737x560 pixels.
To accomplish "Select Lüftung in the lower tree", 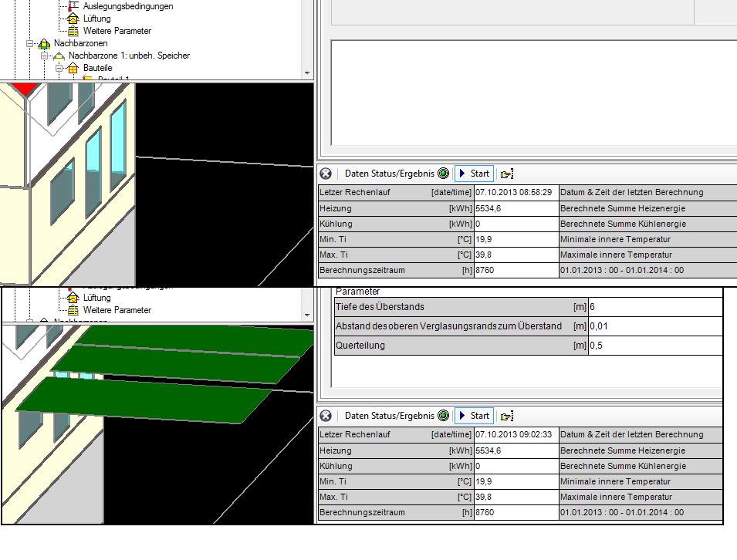I will [96, 298].
